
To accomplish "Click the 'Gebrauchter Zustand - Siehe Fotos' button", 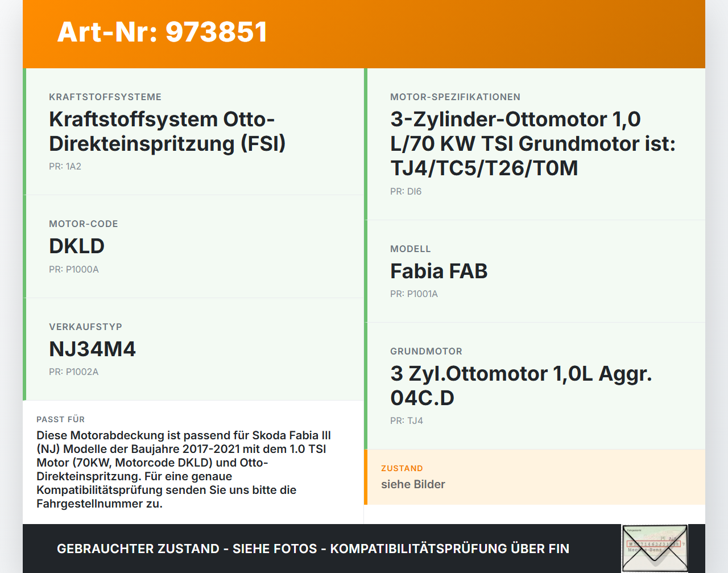I will click(187, 549).
